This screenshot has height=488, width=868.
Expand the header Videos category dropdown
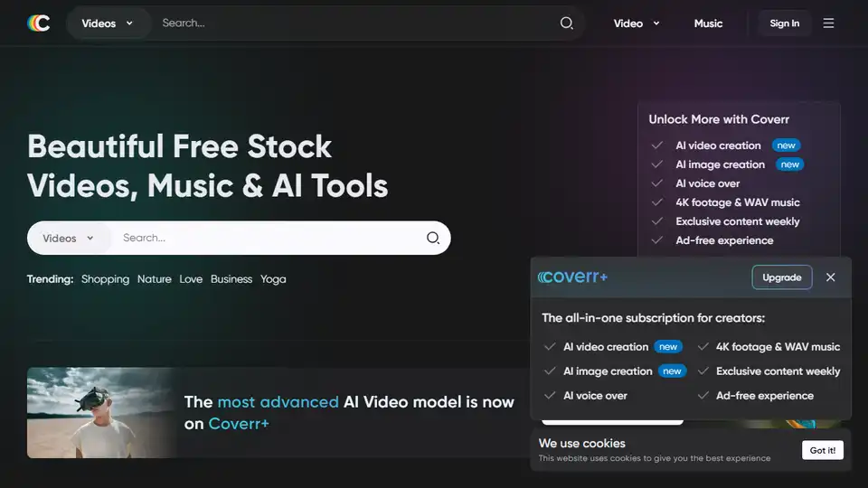pos(107,23)
